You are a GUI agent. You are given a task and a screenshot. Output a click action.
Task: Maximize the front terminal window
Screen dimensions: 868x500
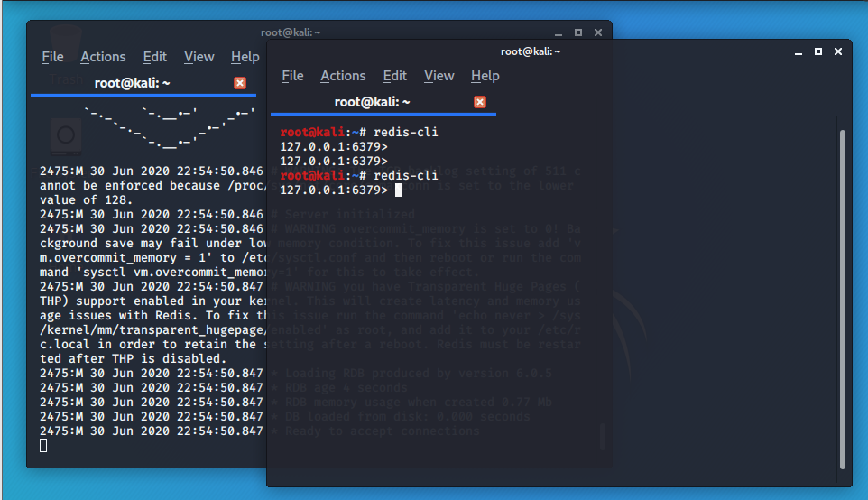click(818, 51)
